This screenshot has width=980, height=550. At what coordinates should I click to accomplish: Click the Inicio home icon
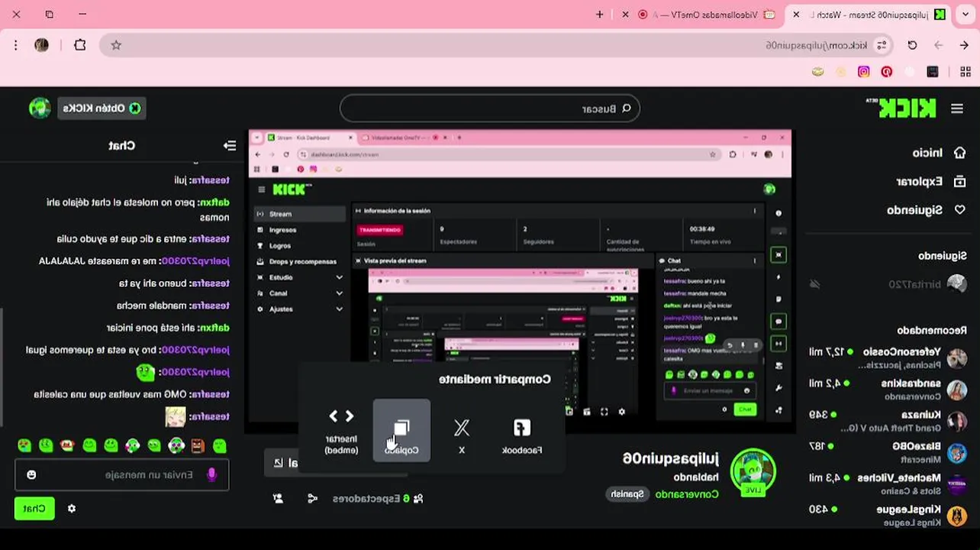click(x=959, y=153)
